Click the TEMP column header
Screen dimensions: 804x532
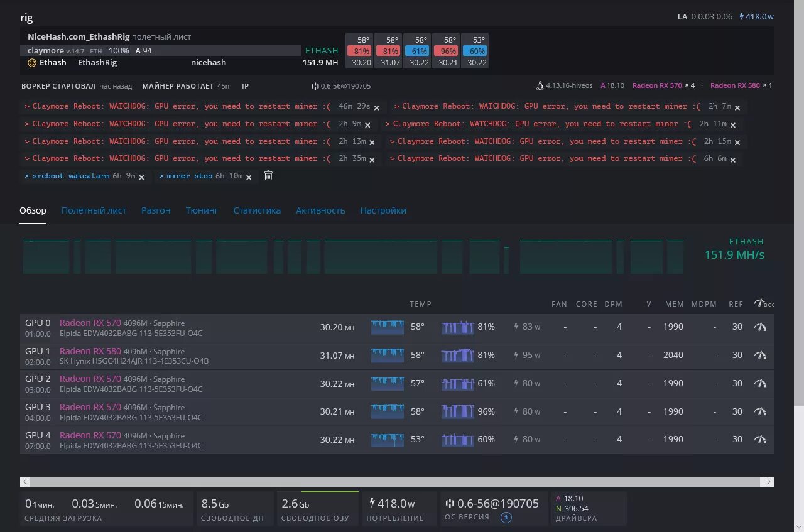[x=420, y=304]
